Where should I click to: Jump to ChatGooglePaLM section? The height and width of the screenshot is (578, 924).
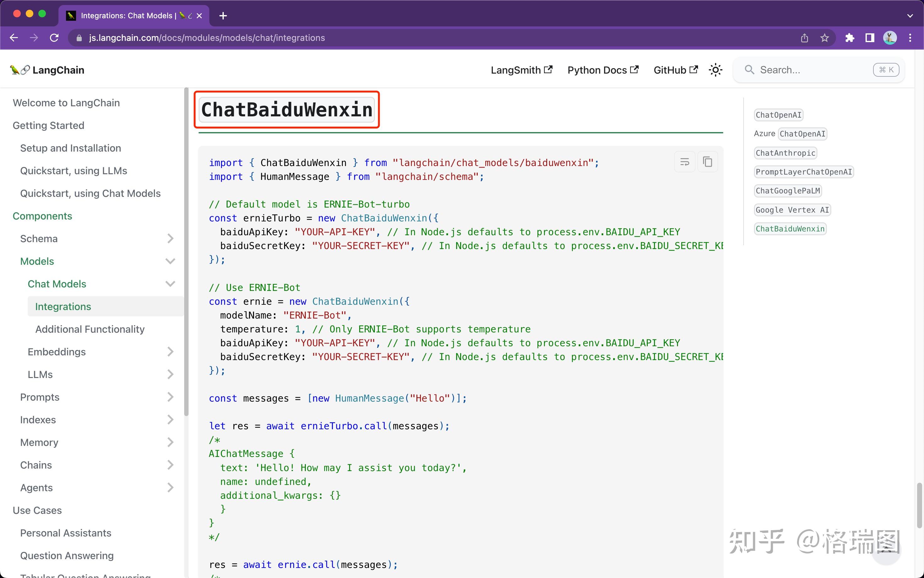click(788, 191)
